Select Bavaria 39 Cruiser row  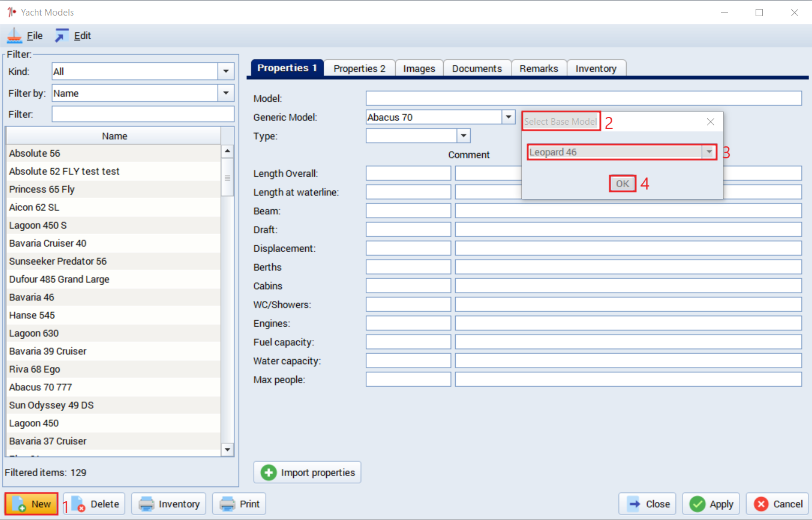(113, 351)
